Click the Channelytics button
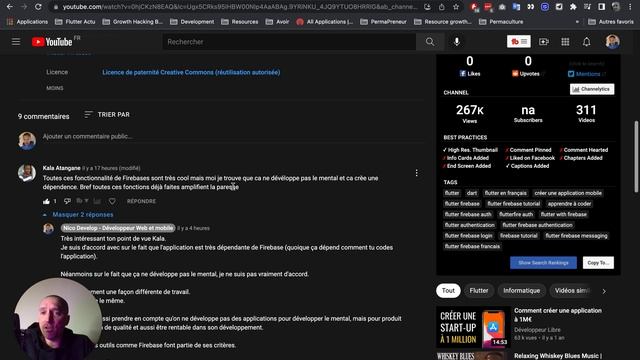This screenshot has width=640, height=360. (592, 89)
